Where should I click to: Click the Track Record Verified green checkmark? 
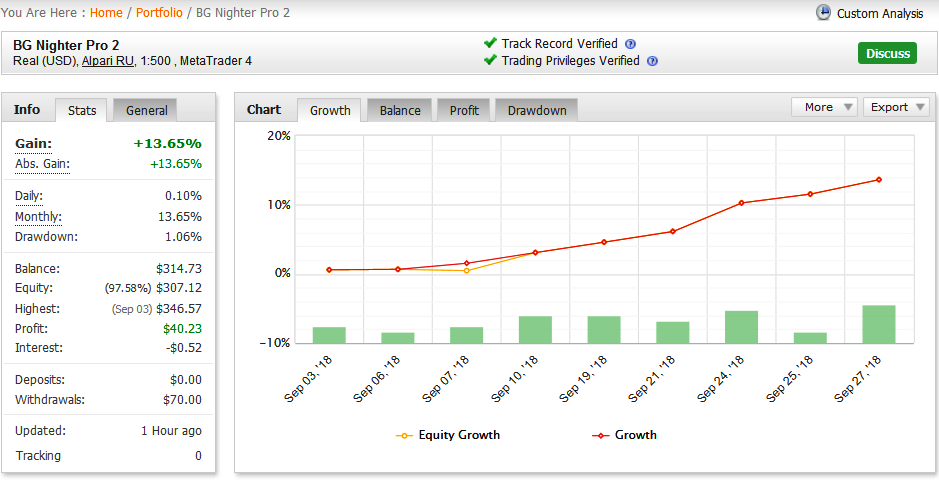click(490, 43)
